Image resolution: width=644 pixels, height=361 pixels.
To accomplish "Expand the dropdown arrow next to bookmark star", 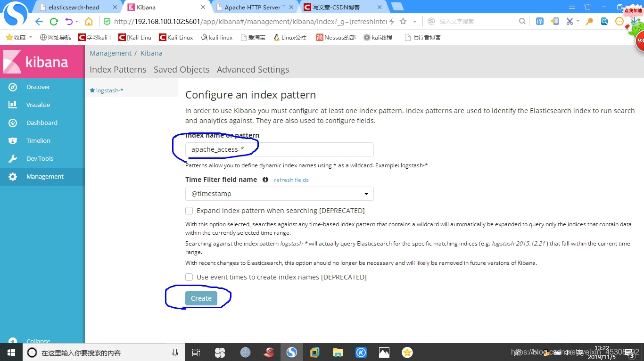I will [x=415, y=22].
